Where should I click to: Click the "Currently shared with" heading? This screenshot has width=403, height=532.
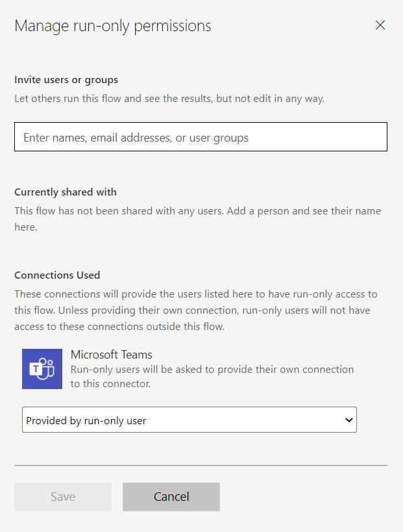point(66,192)
